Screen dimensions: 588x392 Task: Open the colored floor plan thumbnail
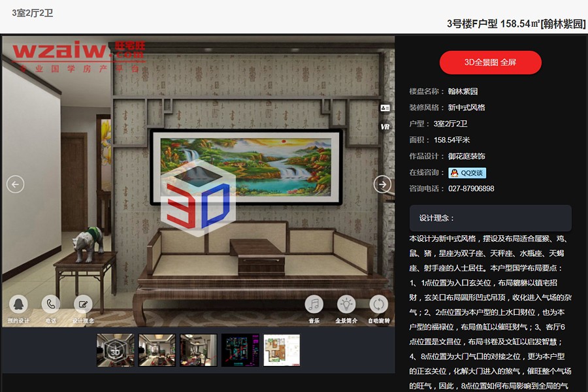[x=282, y=350]
